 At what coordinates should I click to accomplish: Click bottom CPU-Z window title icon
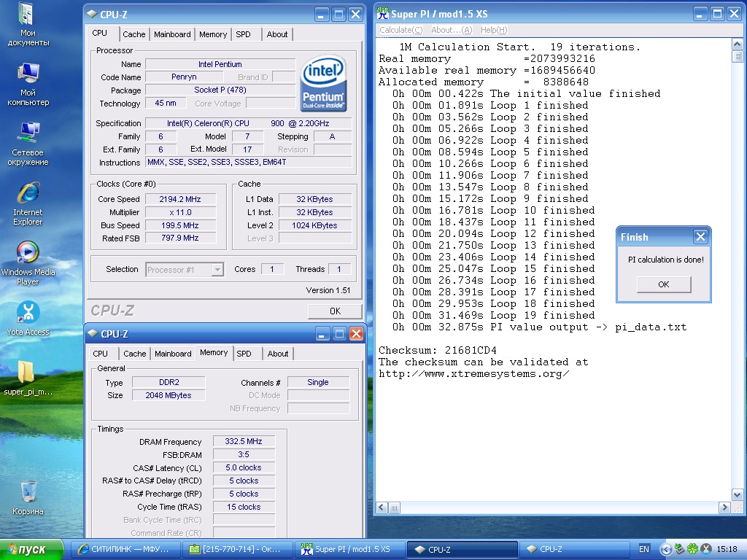pos(93,334)
